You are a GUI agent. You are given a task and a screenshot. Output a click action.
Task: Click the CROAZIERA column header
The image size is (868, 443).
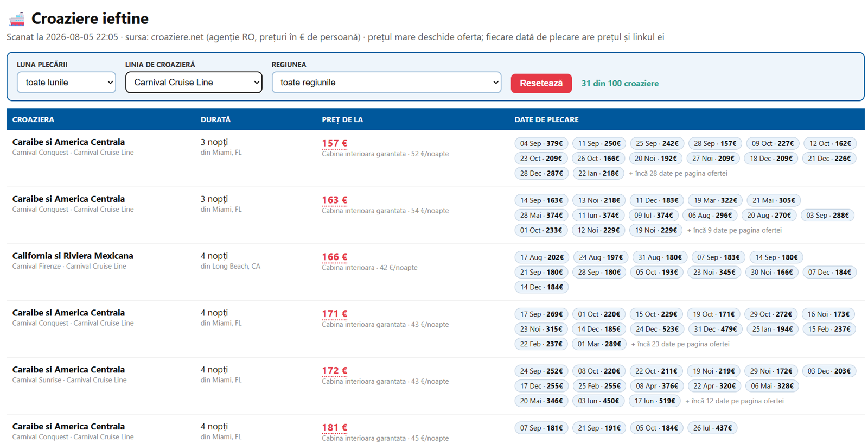[33, 119]
